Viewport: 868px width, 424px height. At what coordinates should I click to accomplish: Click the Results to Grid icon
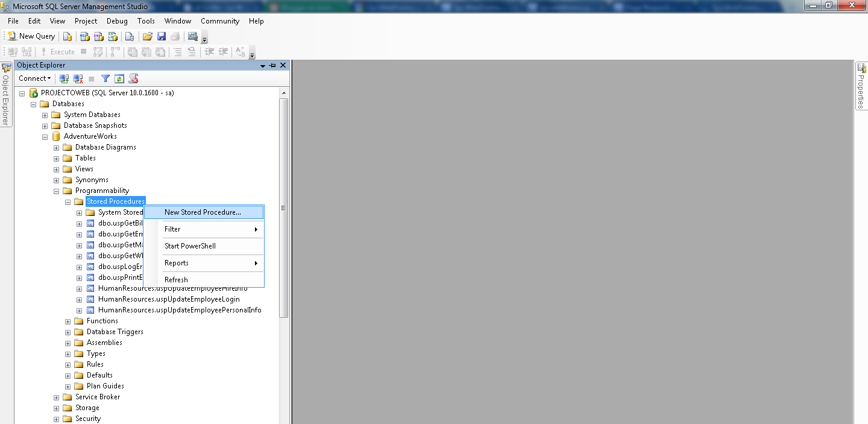(x=146, y=52)
